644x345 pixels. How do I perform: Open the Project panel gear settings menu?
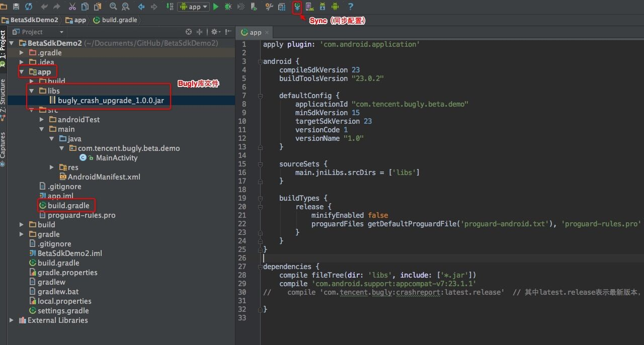(x=215, y=32)
